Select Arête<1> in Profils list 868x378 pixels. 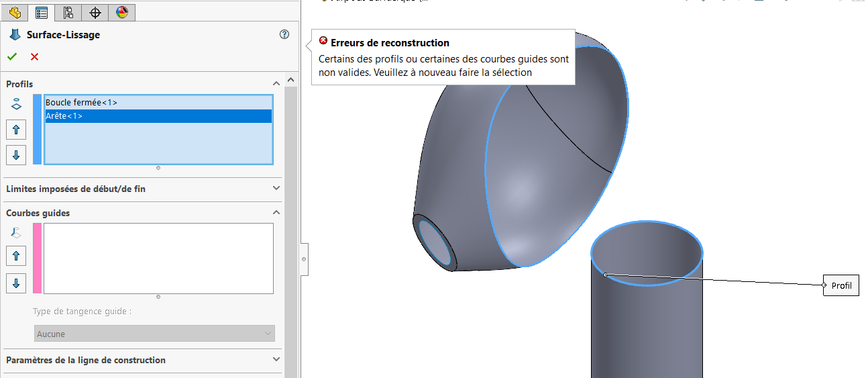[158, 116]
